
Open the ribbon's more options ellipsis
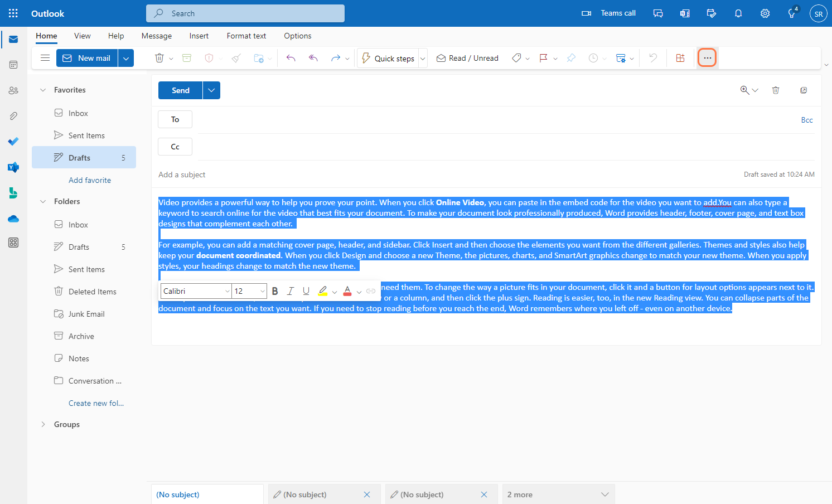(707, 58)
